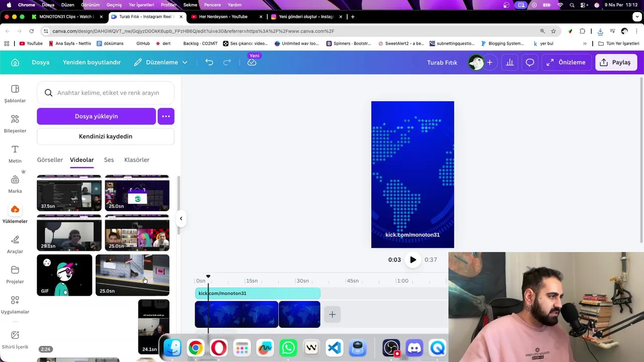Open Visual Studio Code from dock

tap(335, 348)
